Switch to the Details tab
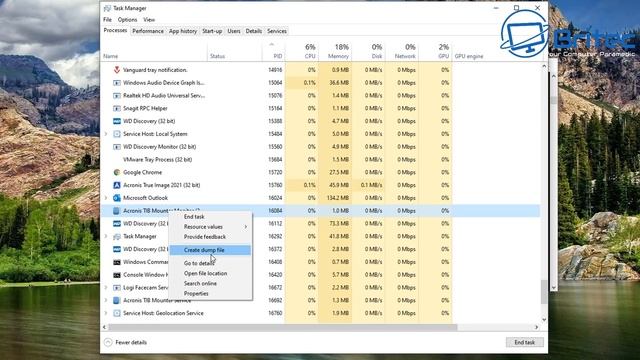This screenshot has height=360, width=640. coord(253,31)
